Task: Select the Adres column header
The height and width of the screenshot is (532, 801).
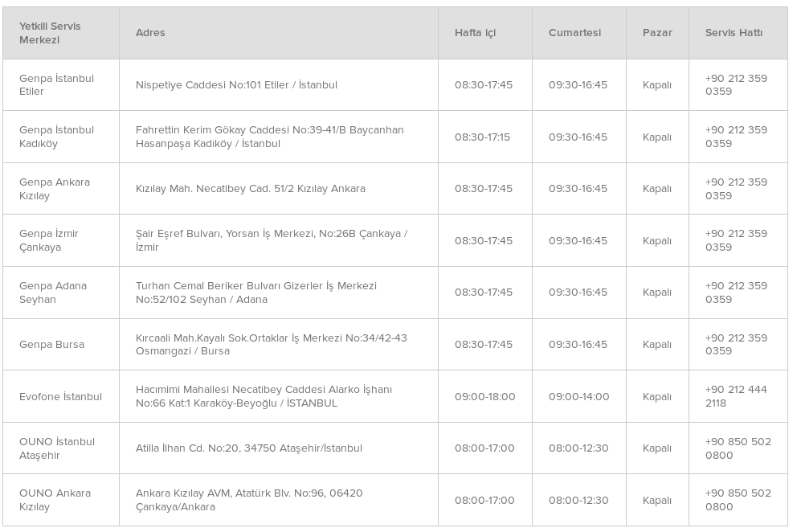Action: click(150, 33)
